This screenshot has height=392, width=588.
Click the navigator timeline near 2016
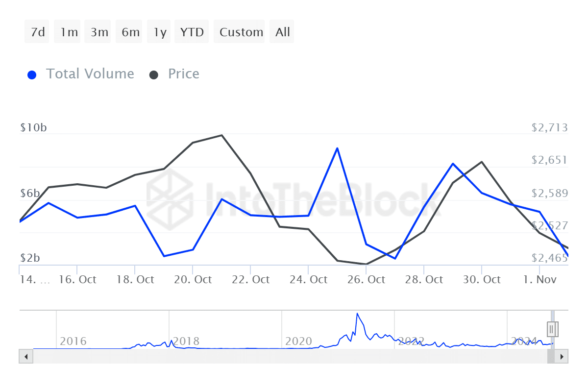pos(73,341)
